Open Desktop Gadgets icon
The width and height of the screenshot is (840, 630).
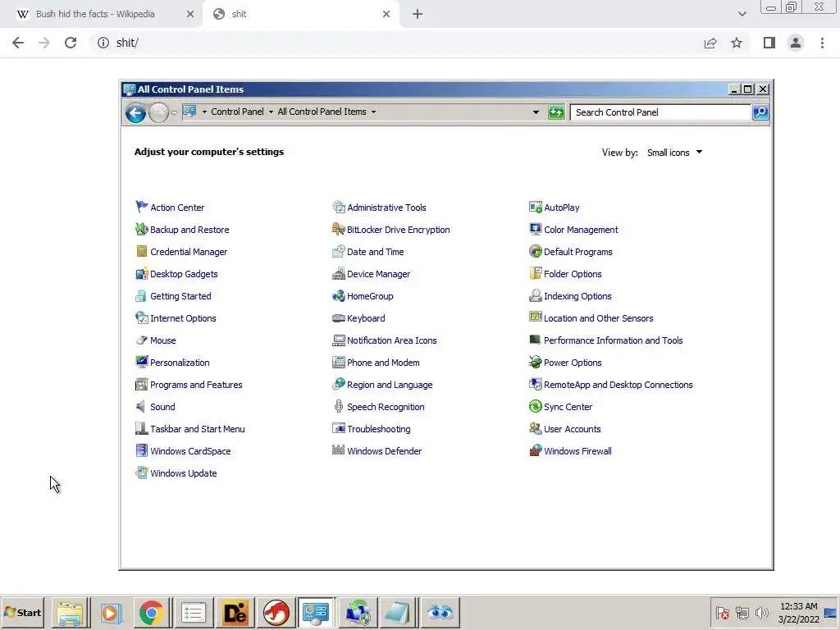[141, 274]
